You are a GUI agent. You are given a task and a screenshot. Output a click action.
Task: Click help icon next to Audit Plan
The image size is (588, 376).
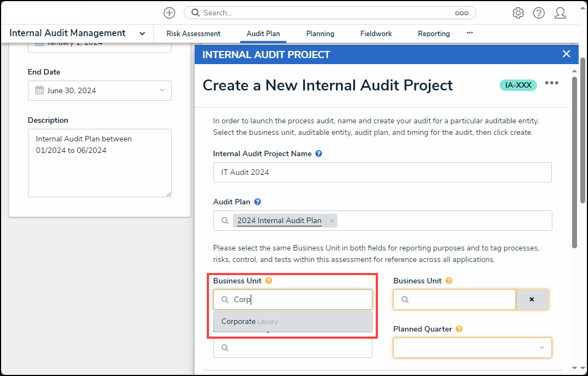click(257, 202)
